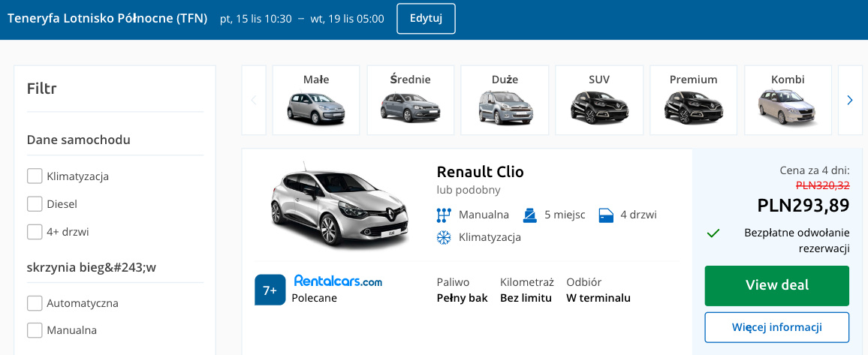The image size is (868, 355).
Task: Check the 4+ drzwi filter
Action: coord(35,232)
